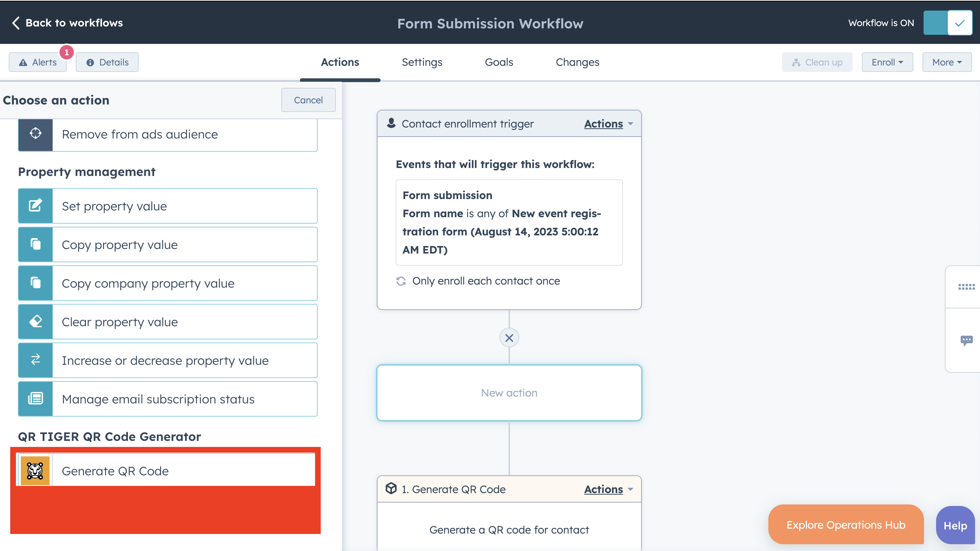The image size is (980, 551).
Task: Open the comments panel icon on the right edge
Action: click(x=968, y=340)
